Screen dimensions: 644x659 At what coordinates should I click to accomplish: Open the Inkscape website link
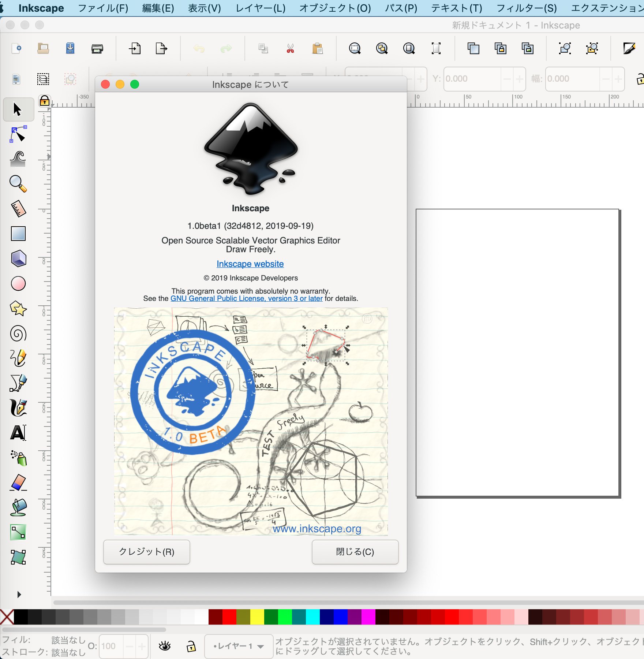(x=250, y=264)
